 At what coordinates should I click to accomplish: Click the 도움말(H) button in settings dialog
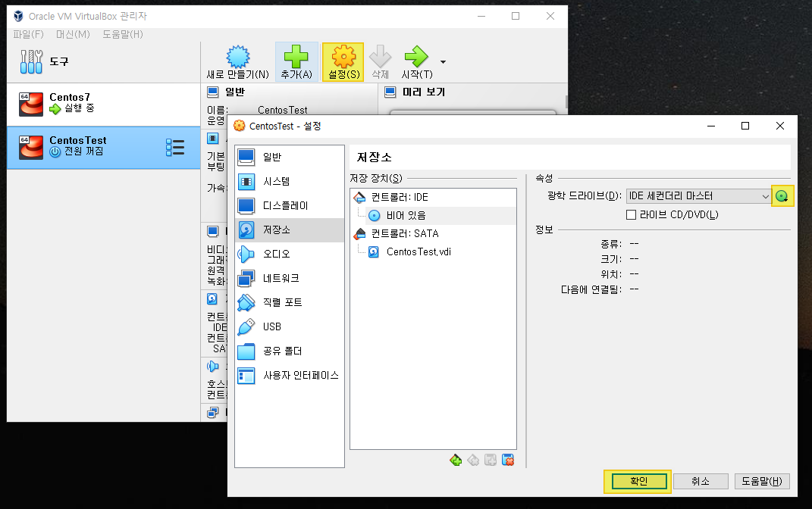762,481
